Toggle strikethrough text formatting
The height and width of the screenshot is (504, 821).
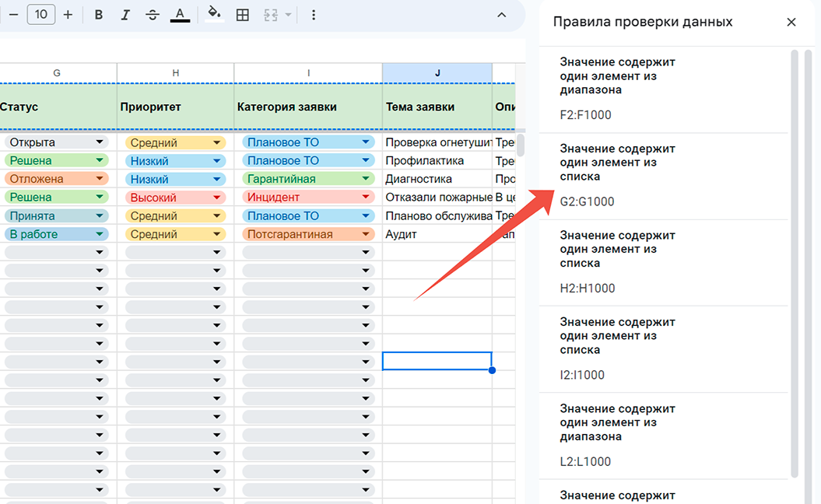[x=153, y=15]
